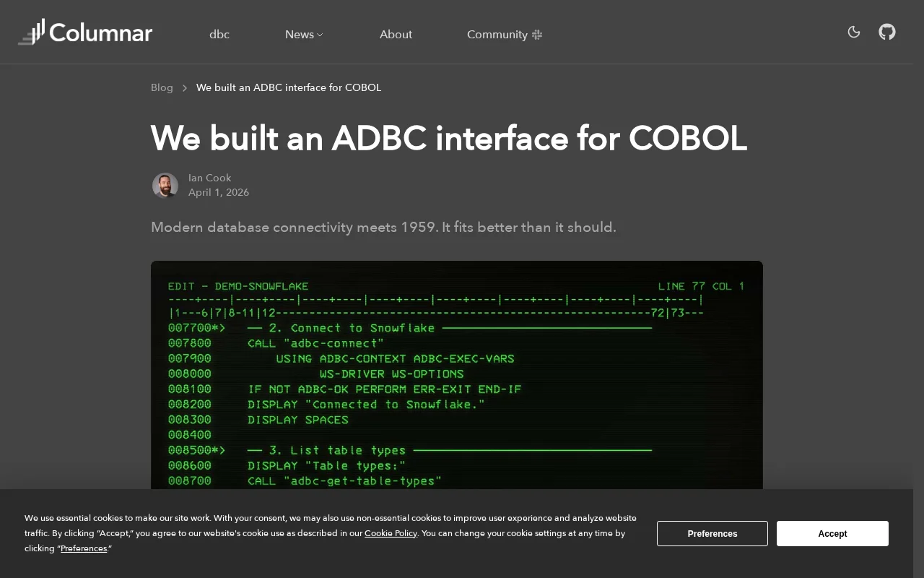Accept cookies with the Accept button

(832, 533)
